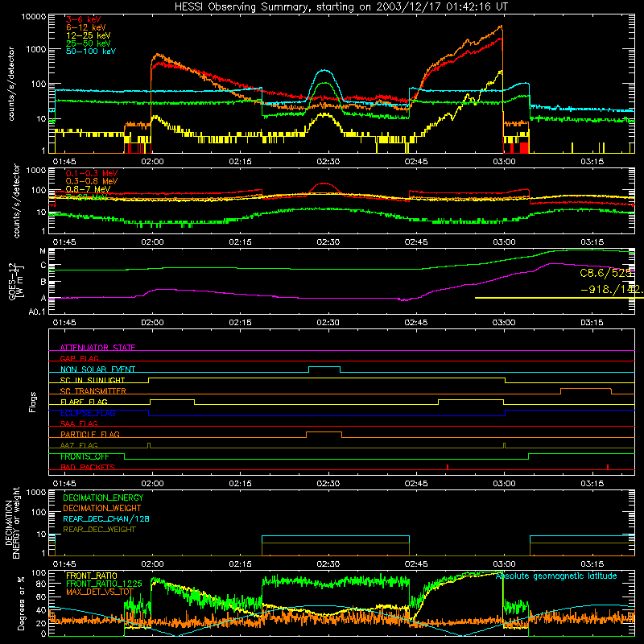The height and width of the screenshot is (644, 644).
Task: Select the 0.1-0.3 MeV legend label
Action: click(x=92, y=174)
